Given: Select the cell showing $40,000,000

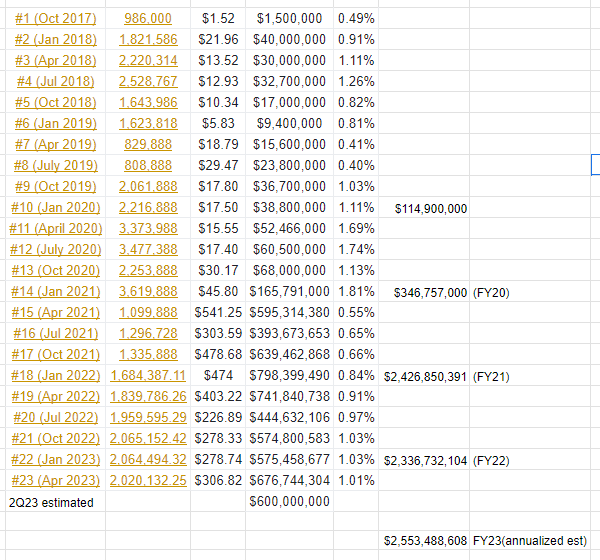Looking at the screenshot, I should [x=289, y=39].
